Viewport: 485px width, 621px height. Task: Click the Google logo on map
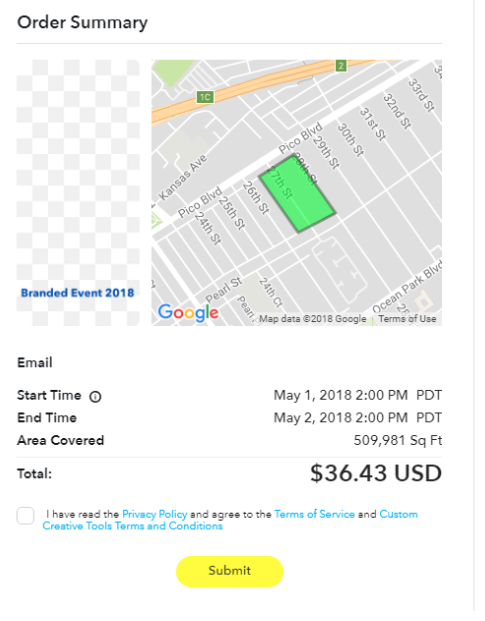click(x=188, y=313)
